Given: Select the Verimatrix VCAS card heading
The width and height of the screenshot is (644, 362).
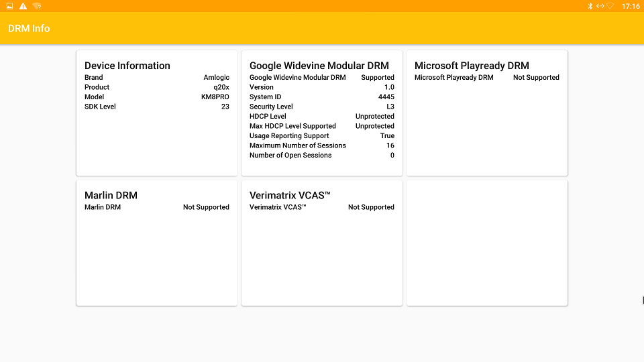Looking at the screenshot, I should coord(290,195).
